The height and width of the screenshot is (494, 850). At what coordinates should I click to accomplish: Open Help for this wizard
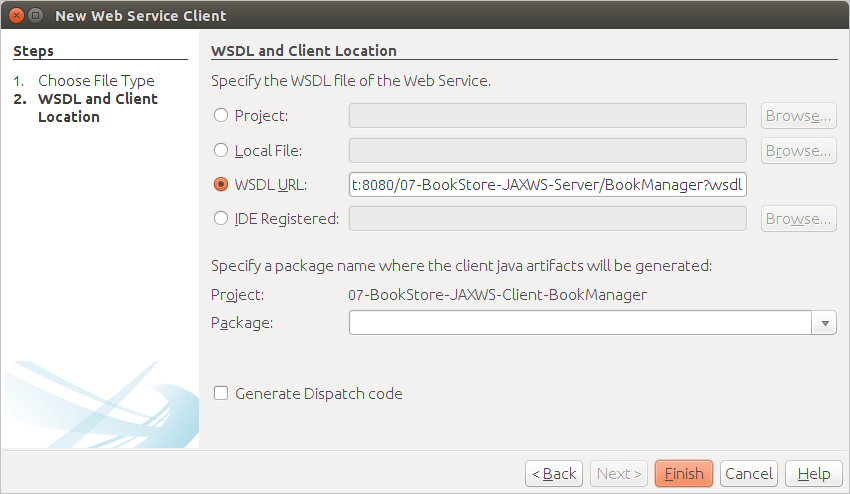[814, 474]
